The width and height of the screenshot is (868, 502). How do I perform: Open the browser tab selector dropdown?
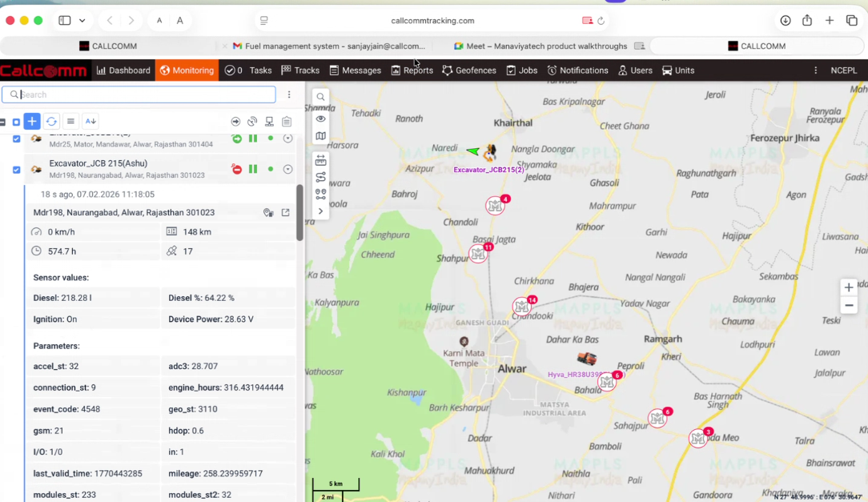tap(80, 20)
